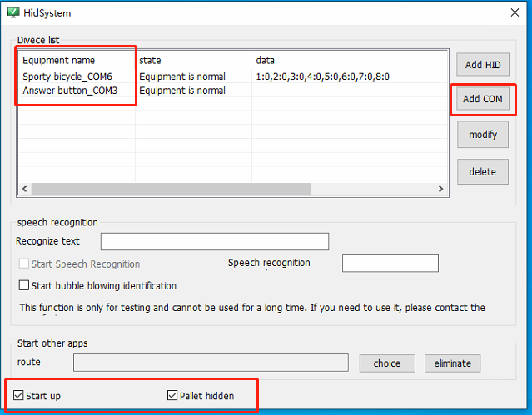Close the HidSystem window

click(x=515, y=13)
